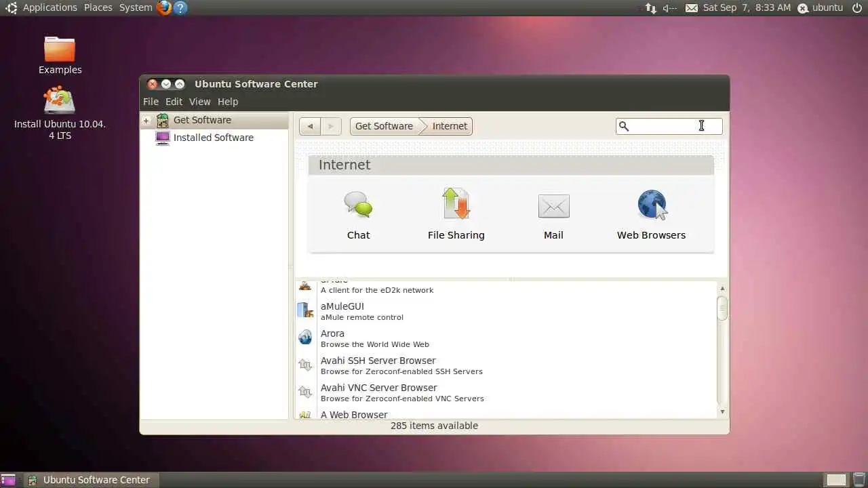Select Get Software in sidebar

tap(202, 120)
